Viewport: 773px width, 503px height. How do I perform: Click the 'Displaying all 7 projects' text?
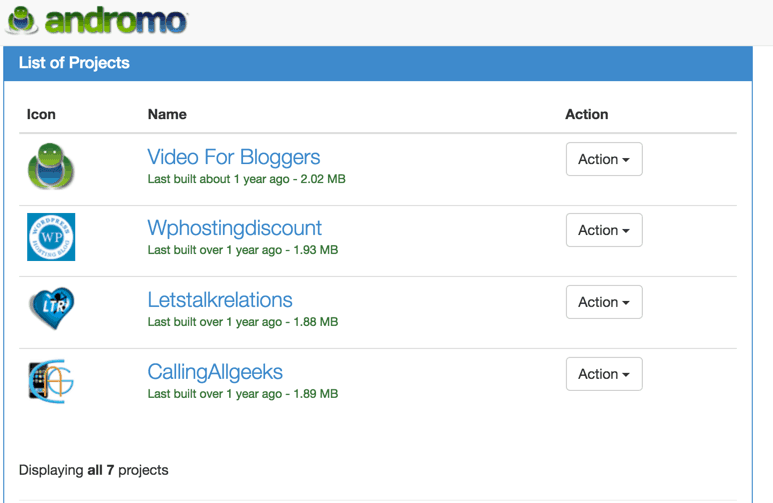tap(93, 470)
